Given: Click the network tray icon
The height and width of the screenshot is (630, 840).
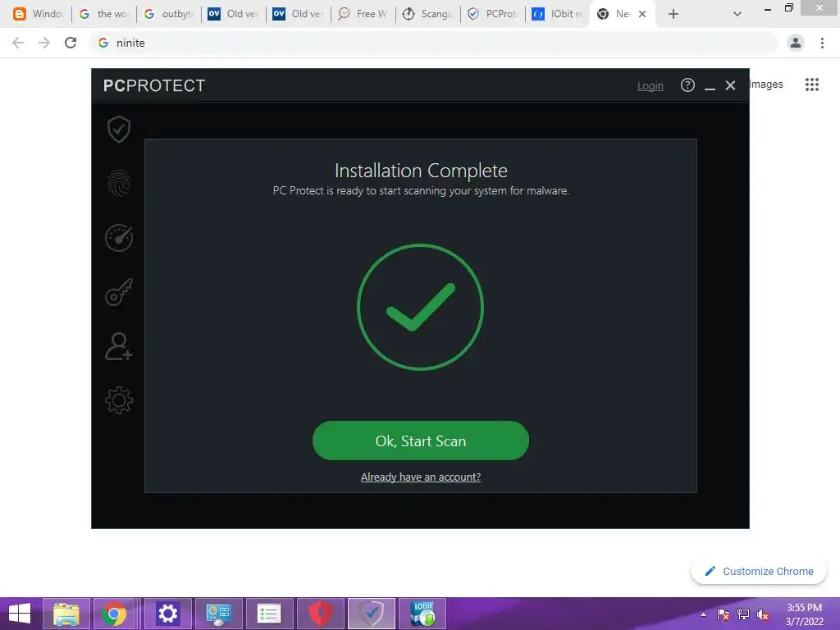Looking at the screenshot, I should click(742, 614).
